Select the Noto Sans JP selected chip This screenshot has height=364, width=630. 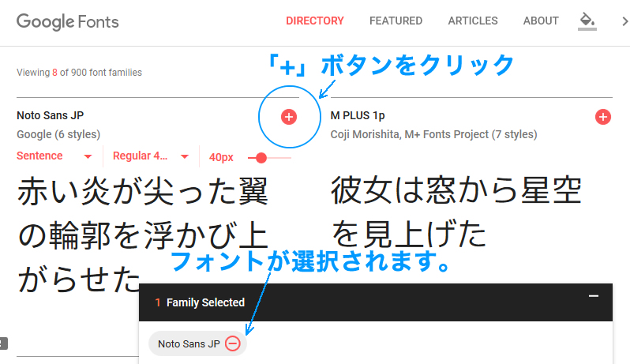click(x=197, y=343)
